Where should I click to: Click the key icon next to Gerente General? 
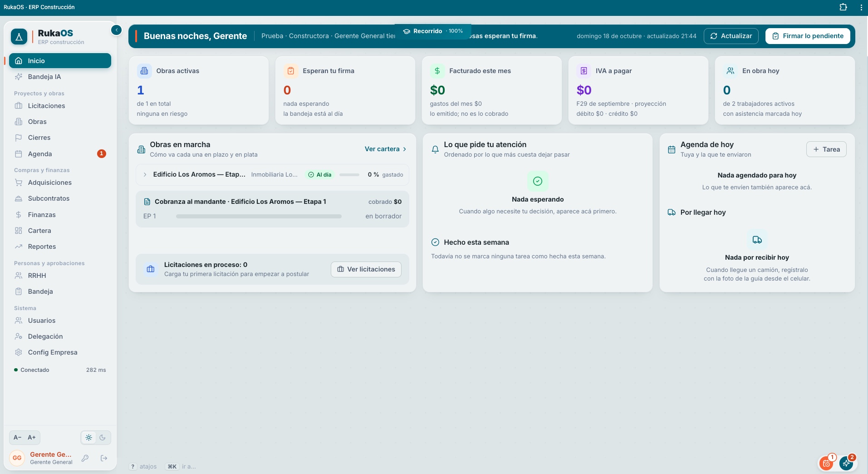85,458
